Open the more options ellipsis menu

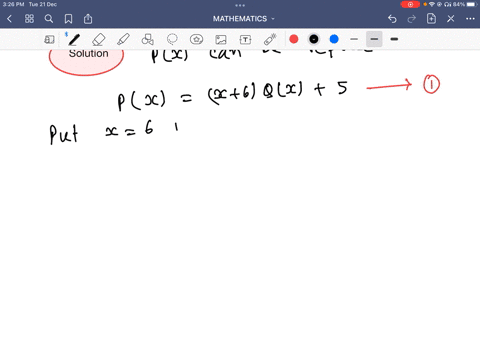(470, 19)
